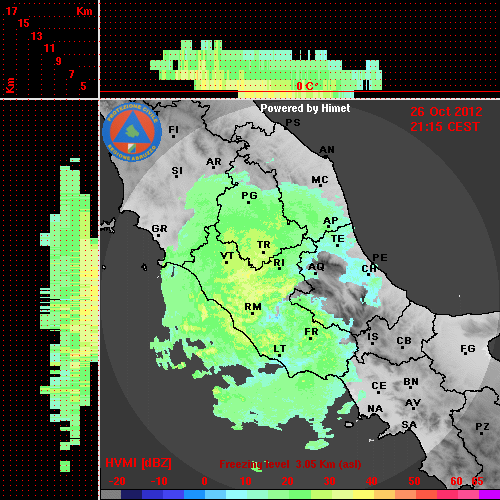
Task: Click the VT city label
Action: tap(227, 256)
